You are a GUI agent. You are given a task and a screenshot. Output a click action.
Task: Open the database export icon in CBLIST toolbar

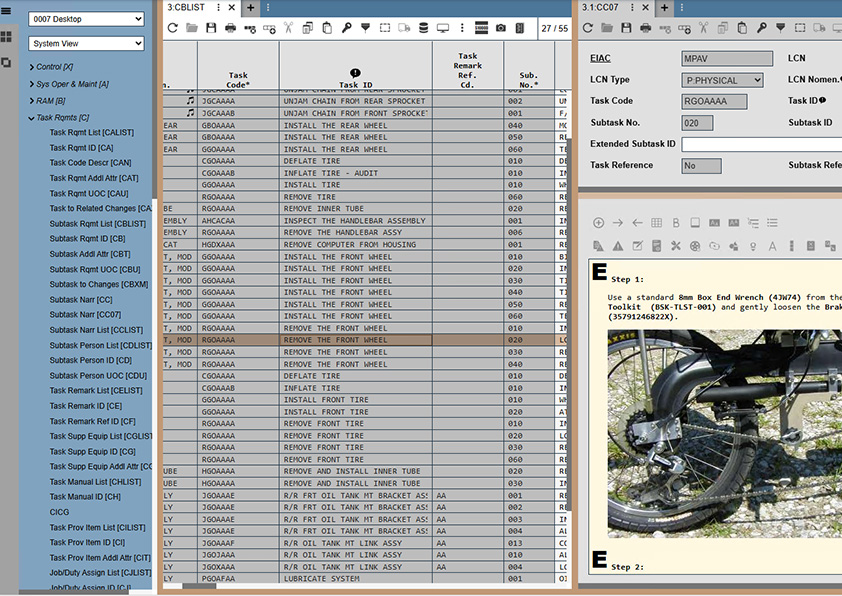pos(421,28)
